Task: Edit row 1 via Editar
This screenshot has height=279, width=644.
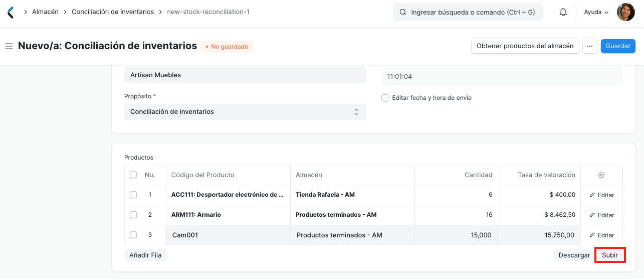Action: click(601, 195)
